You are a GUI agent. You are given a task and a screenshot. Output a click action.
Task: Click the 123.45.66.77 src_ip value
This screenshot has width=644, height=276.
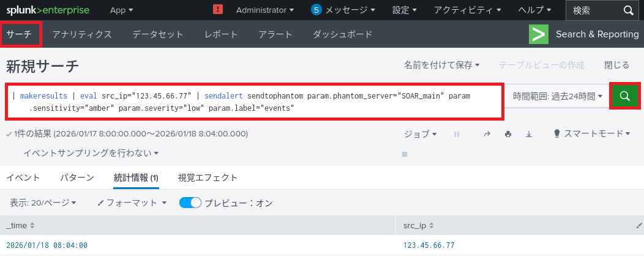click(x=429, y=245)
